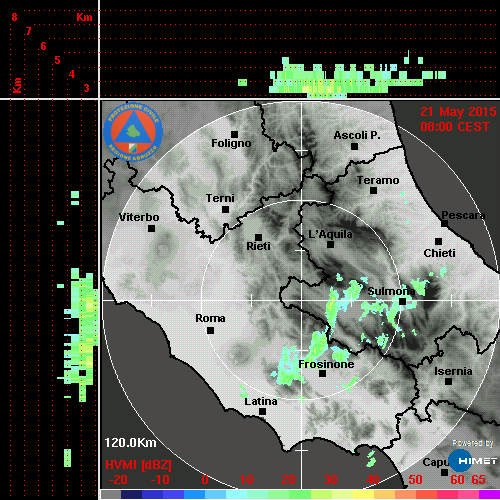Click the 08:00 CEST time stamp
Screen dimensions: 500x500
tap(455, 127)
